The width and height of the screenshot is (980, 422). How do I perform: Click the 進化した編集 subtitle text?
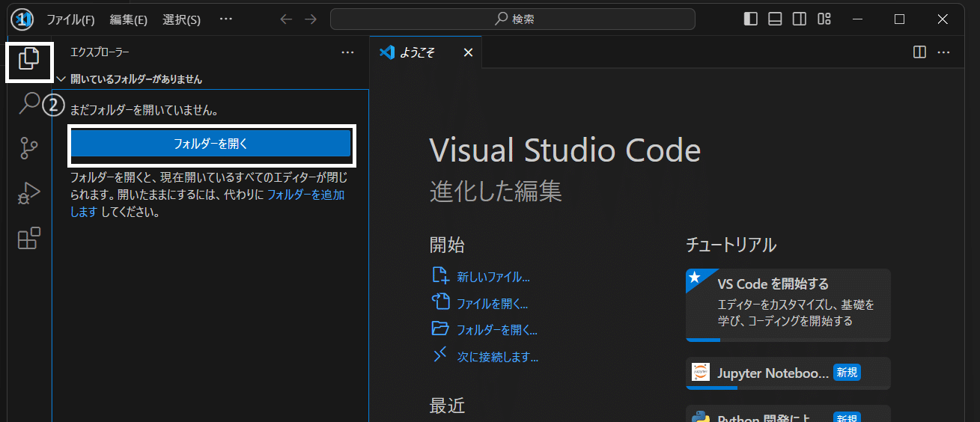[496, 192]
